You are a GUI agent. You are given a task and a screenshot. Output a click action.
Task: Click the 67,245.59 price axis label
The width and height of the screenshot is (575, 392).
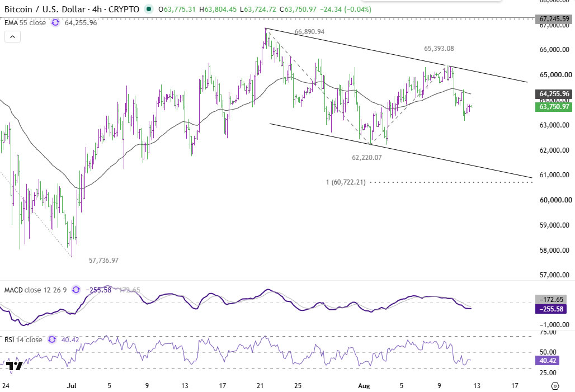click(554, 18)
